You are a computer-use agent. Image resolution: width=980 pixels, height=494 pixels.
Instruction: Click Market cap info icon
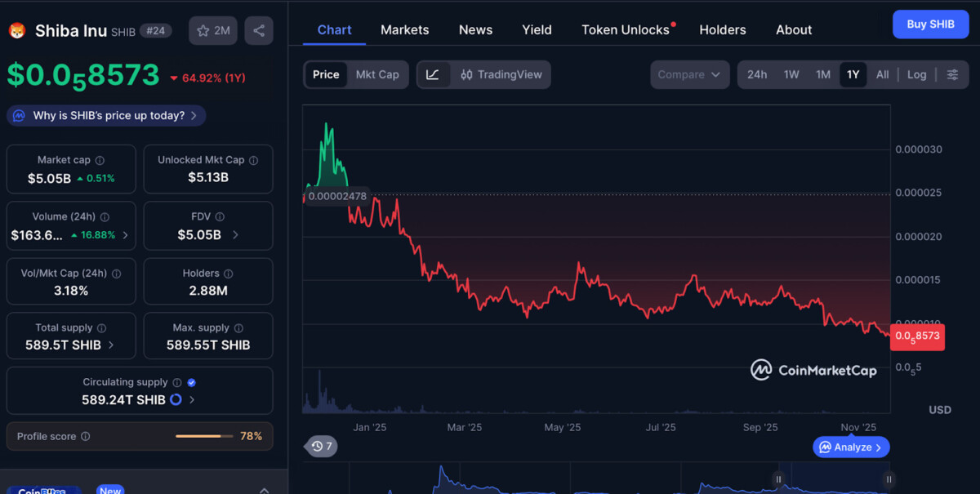click(100, 161)
